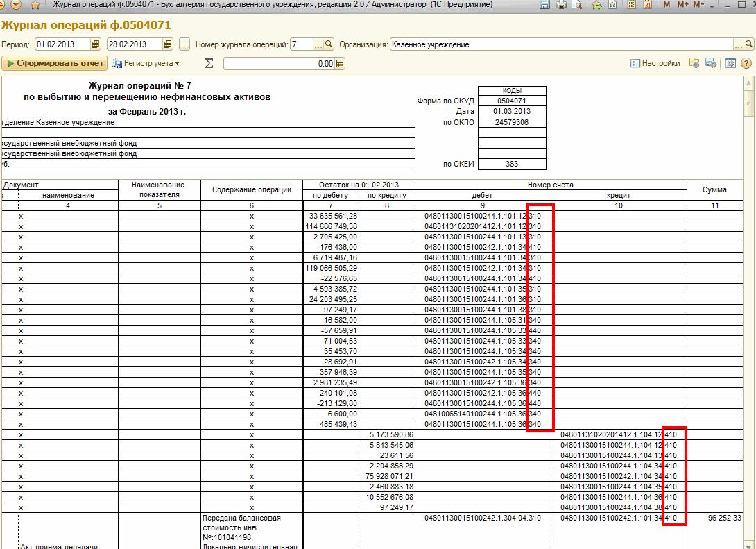Click the vertical scrollbar up arrow

749,83
